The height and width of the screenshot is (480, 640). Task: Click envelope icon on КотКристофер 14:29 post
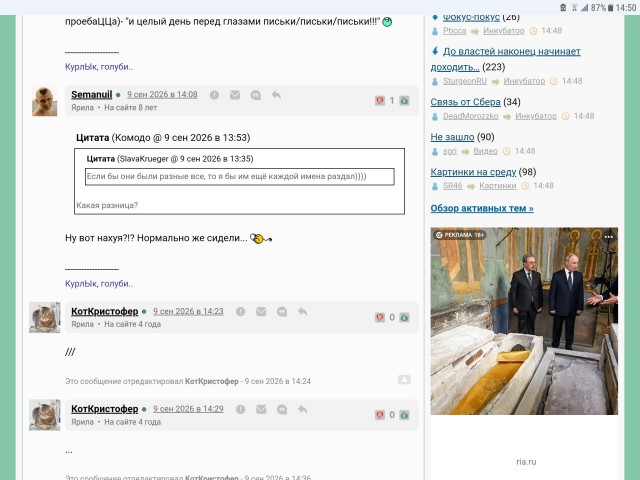pyautogui.click(x=261, y=409)
